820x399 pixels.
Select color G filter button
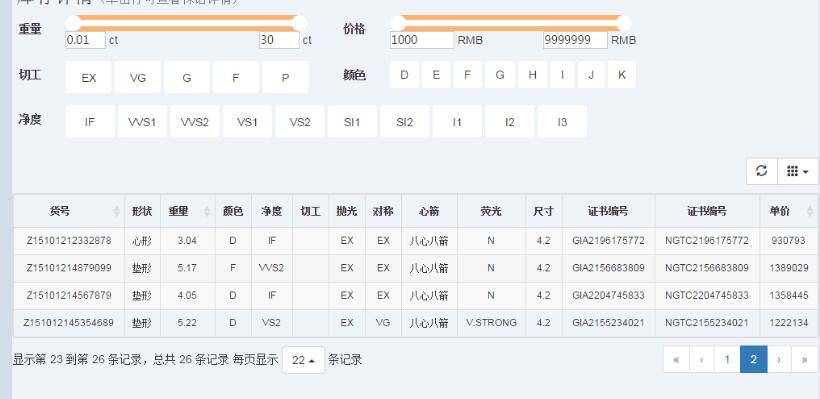(500, 75)
